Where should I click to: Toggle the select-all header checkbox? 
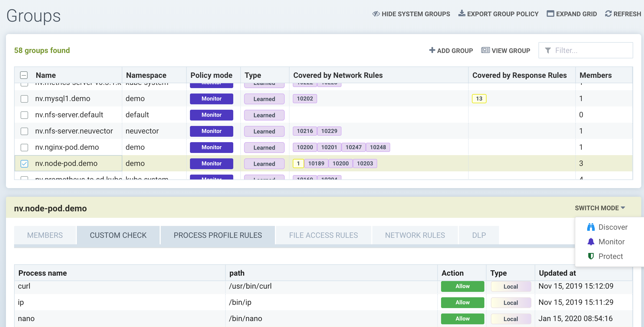24,75
